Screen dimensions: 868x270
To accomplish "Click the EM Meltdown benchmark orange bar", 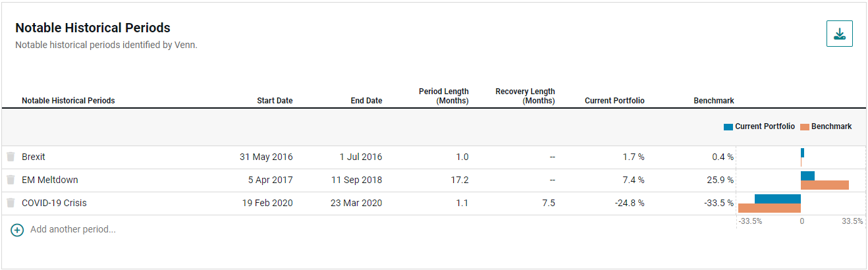I will click(x=825, y=185).
